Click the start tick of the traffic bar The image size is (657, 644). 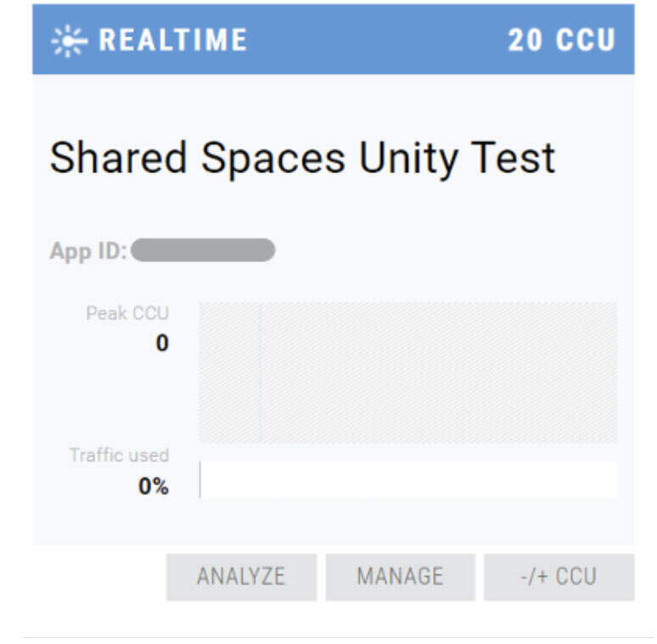200,480
